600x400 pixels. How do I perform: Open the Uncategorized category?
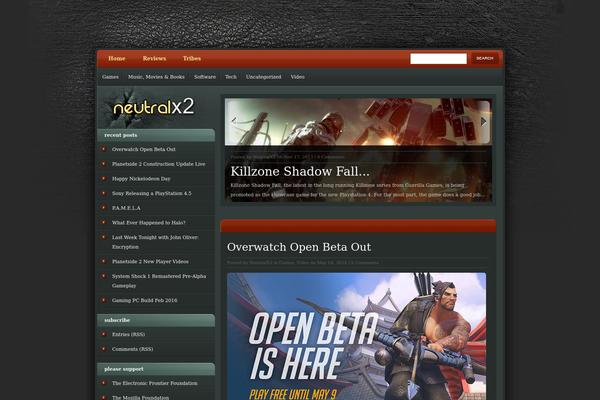point(264,77)
